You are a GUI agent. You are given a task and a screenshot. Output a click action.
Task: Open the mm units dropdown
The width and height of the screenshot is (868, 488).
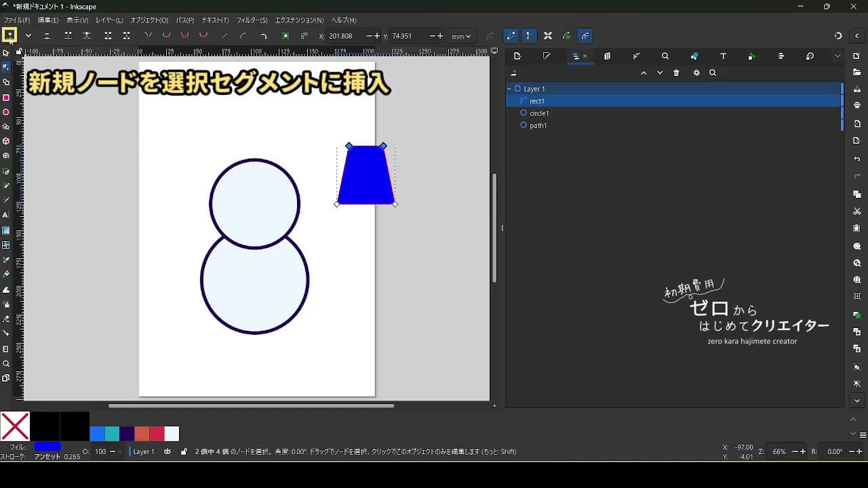click(461, 36)
